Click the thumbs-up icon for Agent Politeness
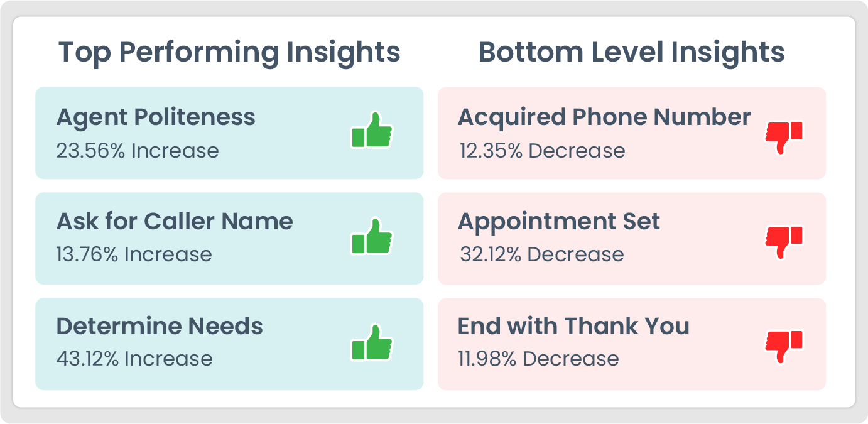868x424 pixels. pyautogui.click(x=371, y=131)
